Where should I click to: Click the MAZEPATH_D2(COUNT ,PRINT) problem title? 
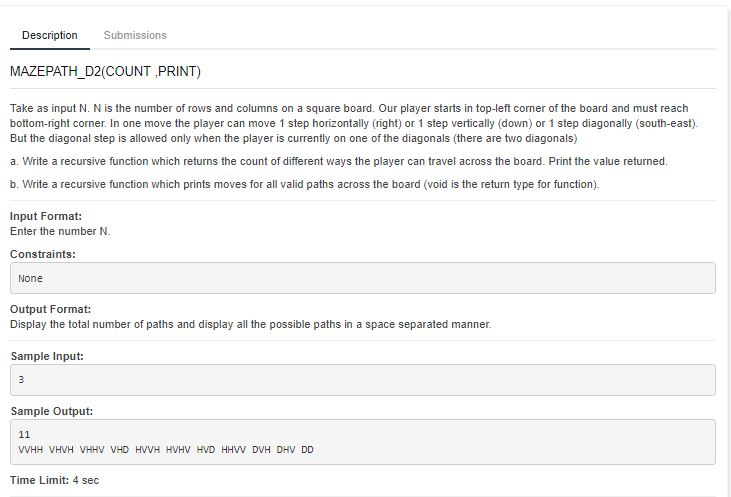(x=105, y=72)
